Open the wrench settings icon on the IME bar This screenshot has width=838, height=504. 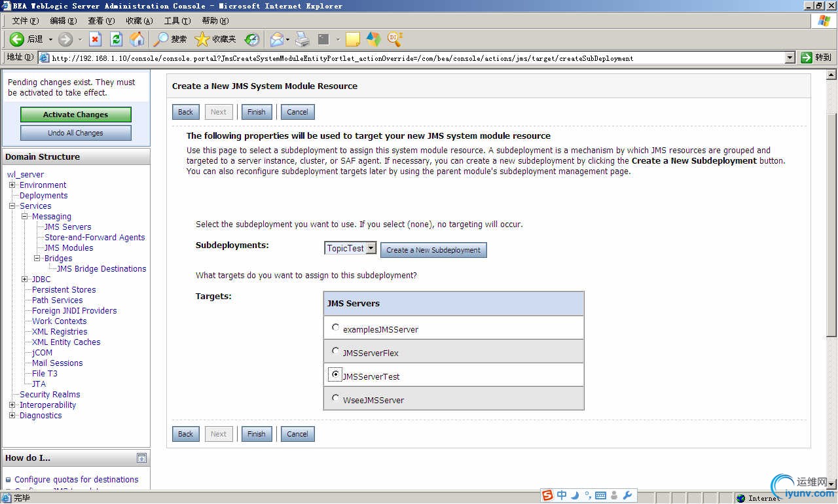pos(627,495)
